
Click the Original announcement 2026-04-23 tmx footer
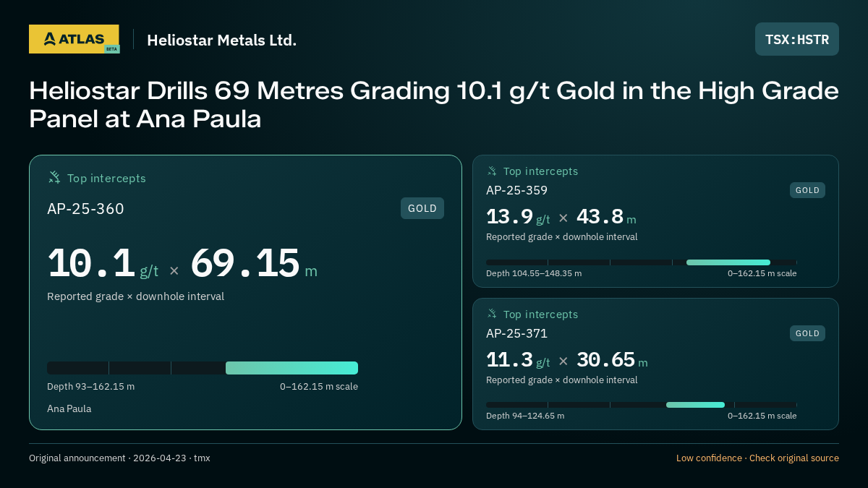pyautogui.click(x=119, y=458)
